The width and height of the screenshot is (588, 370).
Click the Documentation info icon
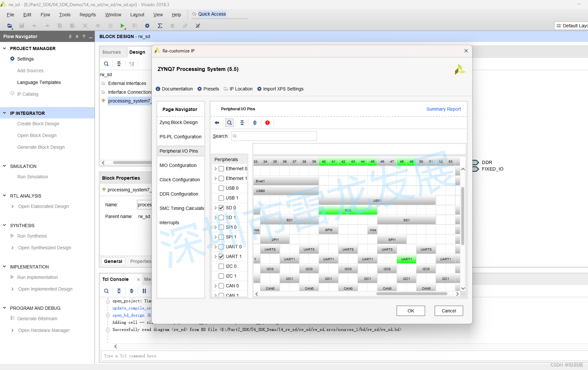pyautogui.click(x=158, y=89)
